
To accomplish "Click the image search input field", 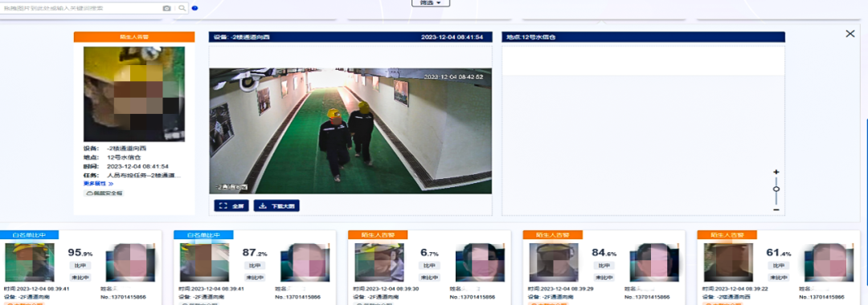I will pyautogui.click(x=81, y=8).
